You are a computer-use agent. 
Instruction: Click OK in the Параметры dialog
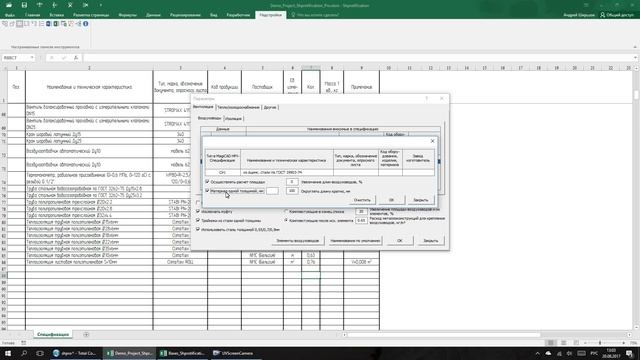pos(400,241)
